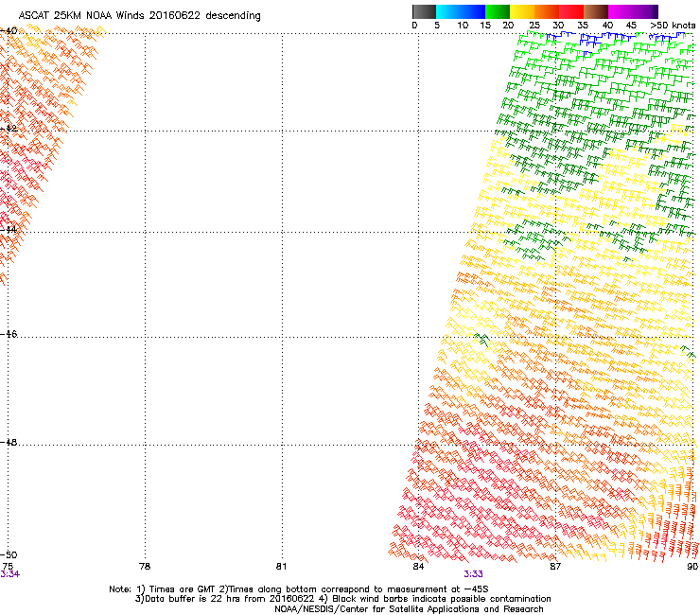700x615 pixels.
Task: Click the '15' label under the color scale
Action: coord(485,26)
